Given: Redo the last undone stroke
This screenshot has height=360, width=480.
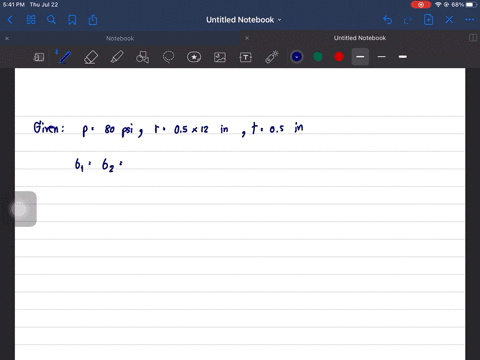Looking at the screenshot, I should click(408, 20).
